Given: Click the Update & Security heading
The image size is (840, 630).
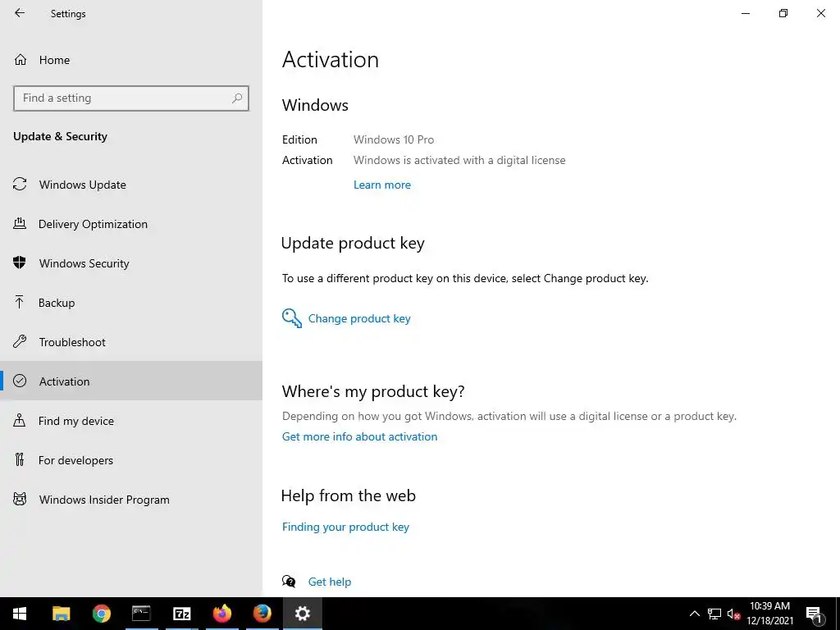Looking at the screenshot, I should point(60,136).
